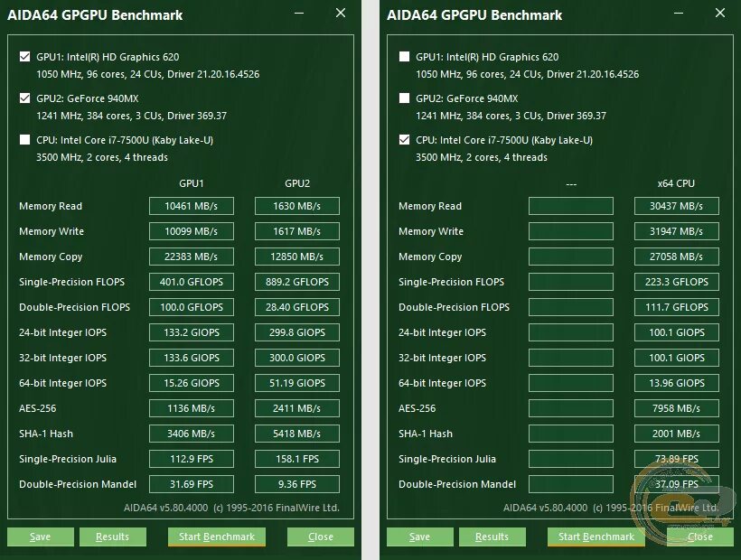Select GPU1 64-bit 15.26 GIOPS field
Image resolution: width=741 pixels, height=560 pixels.
pyautogui.click(x=192, y=383)
